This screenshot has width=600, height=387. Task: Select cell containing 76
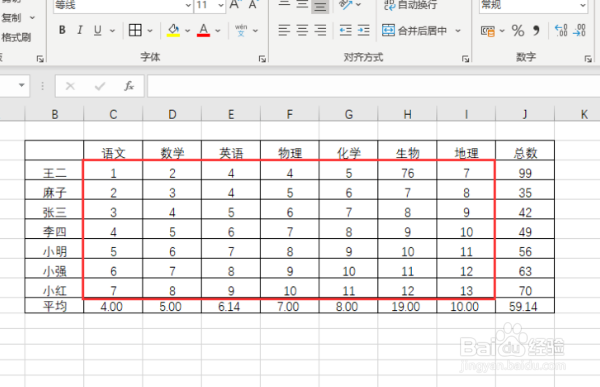pos(408,170)
